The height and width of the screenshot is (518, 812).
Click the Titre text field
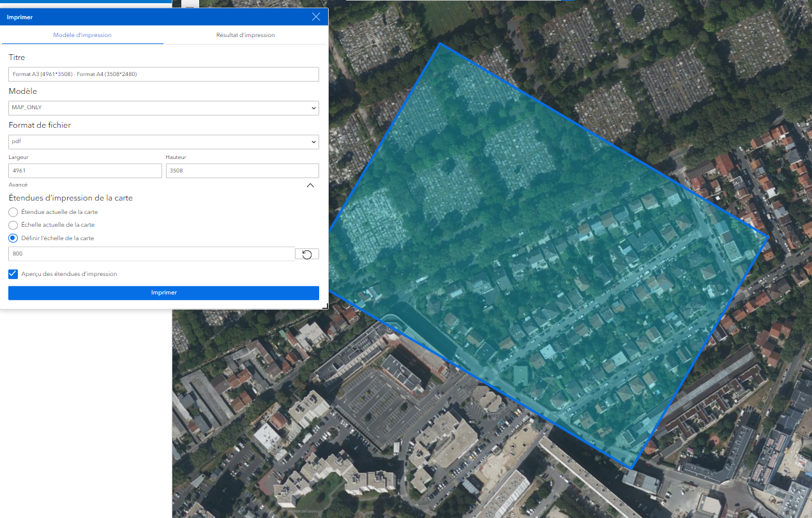(x=163, y=74)
